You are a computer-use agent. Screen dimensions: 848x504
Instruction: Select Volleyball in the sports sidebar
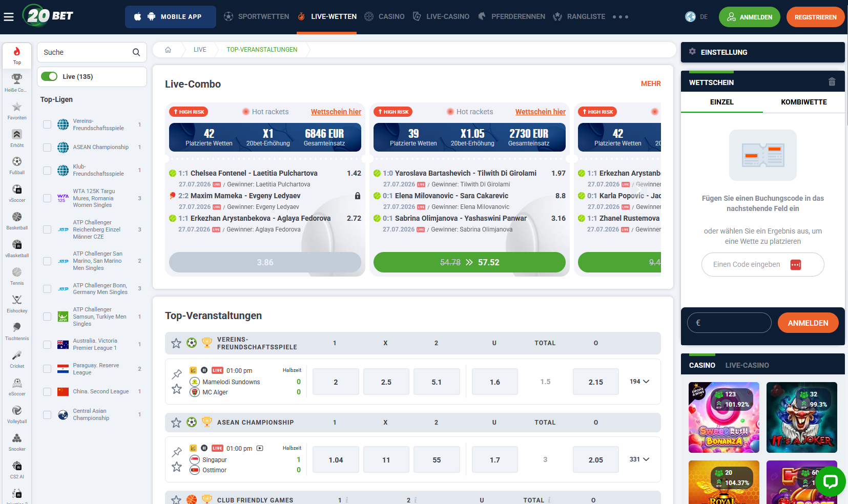(17, 414)
